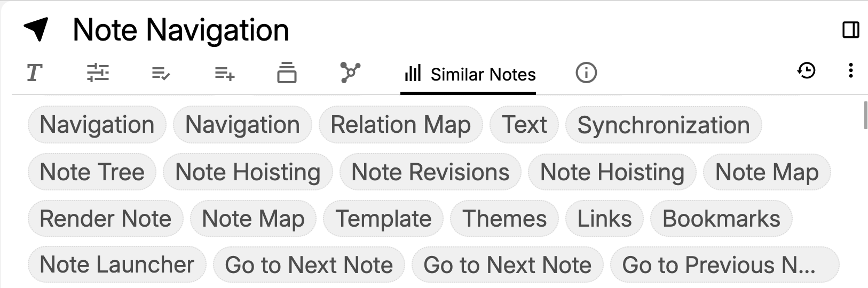Open the Note Launcher similar note
Screen dimensions: 868x288
[117, 265]
